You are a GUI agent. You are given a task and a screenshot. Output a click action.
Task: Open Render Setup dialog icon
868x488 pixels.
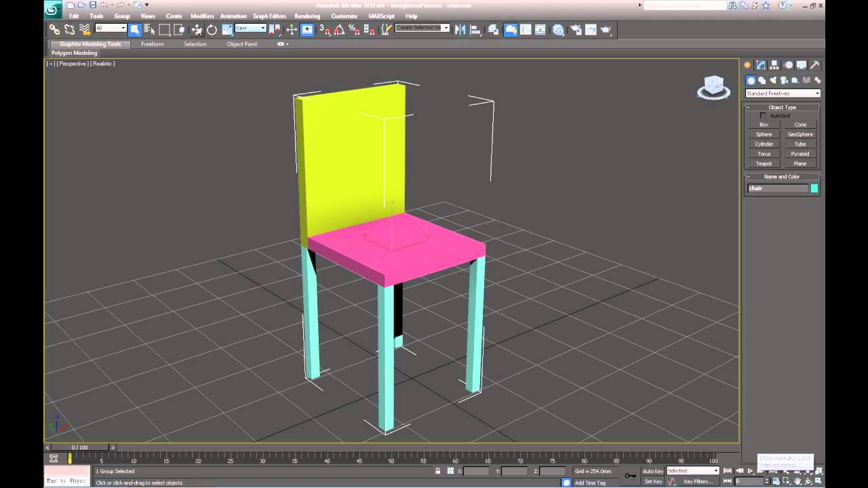coord(576,29)
